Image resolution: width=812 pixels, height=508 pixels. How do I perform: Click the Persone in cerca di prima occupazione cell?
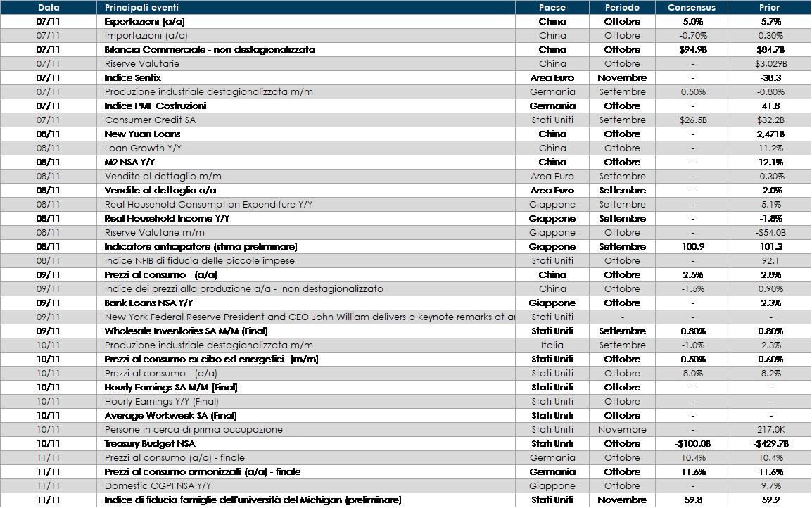click(x=194, y=430)
